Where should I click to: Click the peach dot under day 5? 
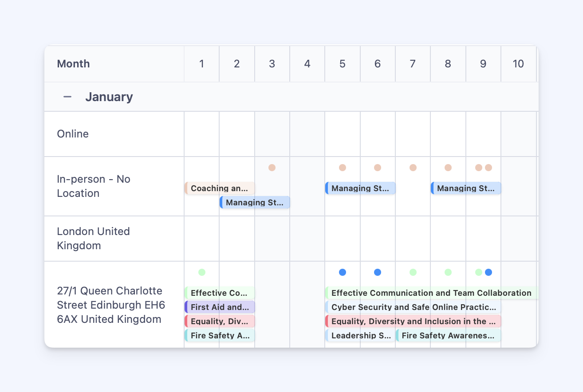tap(343, 168)
